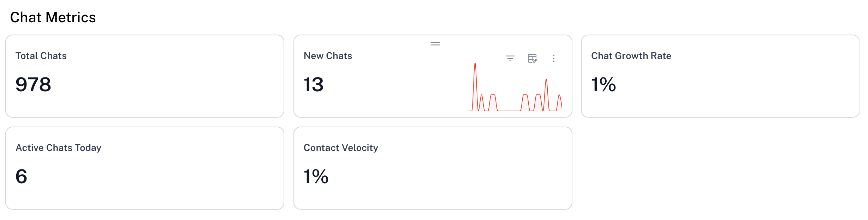This screenshot has height=220, width=868.
Task: Grab the drag handle above New Chats
Action: (x=435, y=44)
